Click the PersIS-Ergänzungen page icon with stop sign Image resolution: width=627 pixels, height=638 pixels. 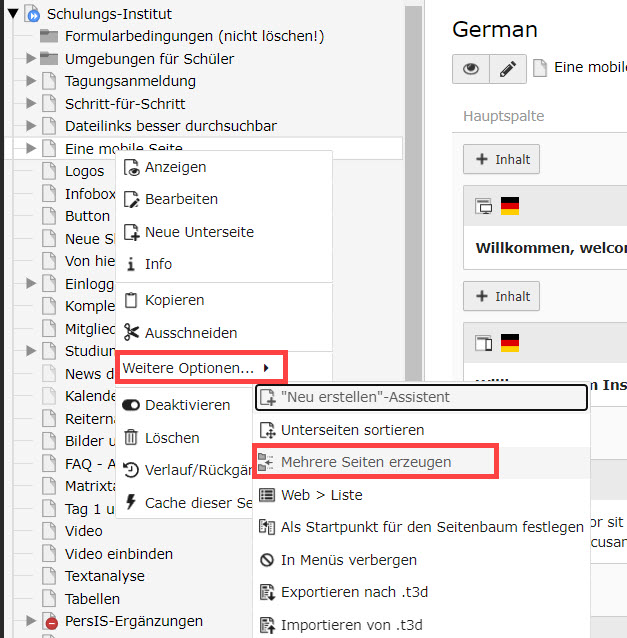click(x=50, y=622)
